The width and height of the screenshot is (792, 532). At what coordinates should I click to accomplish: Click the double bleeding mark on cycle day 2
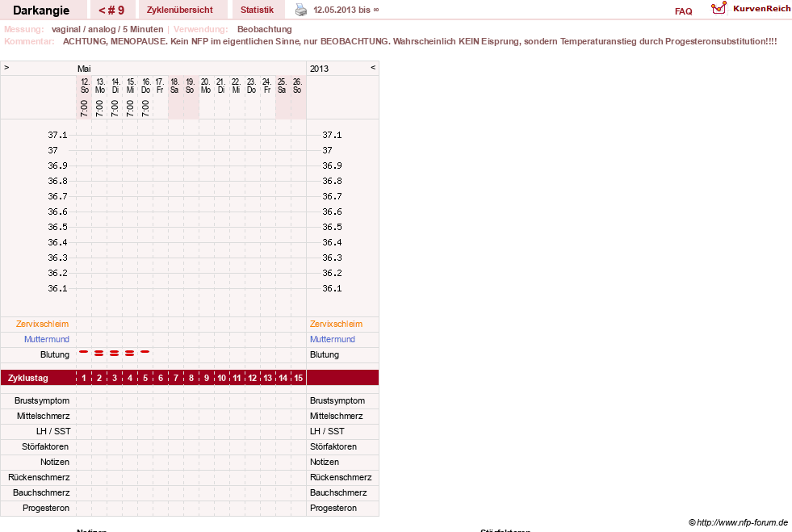[x=99, y=353]
